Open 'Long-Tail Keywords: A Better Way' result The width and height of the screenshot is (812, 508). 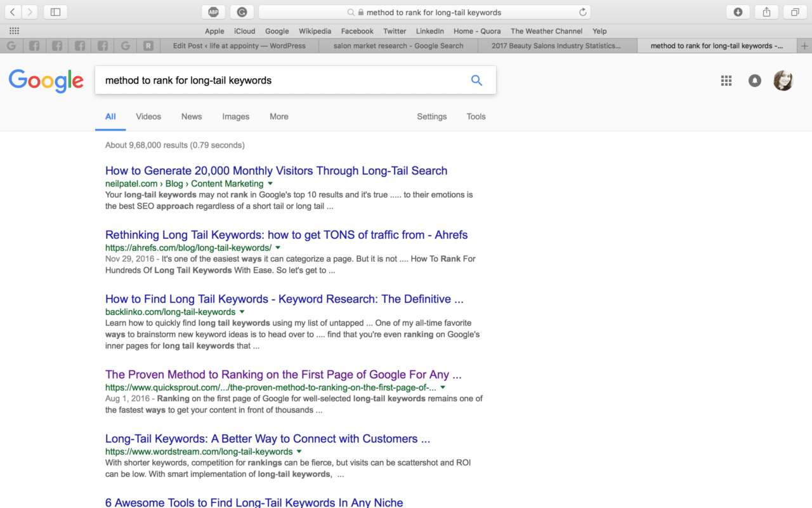268,439
